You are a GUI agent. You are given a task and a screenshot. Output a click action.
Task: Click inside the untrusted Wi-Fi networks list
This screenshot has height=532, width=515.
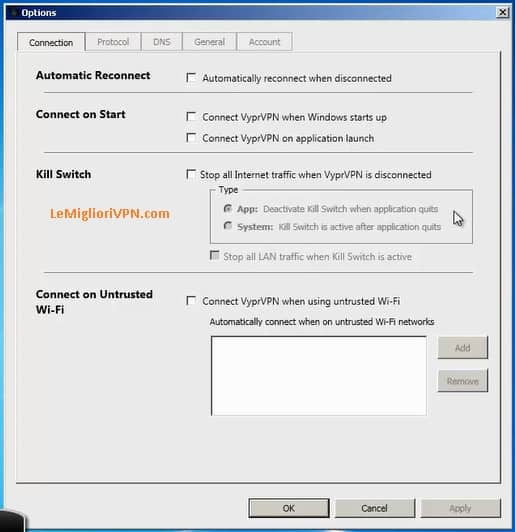tap(319, 376)
